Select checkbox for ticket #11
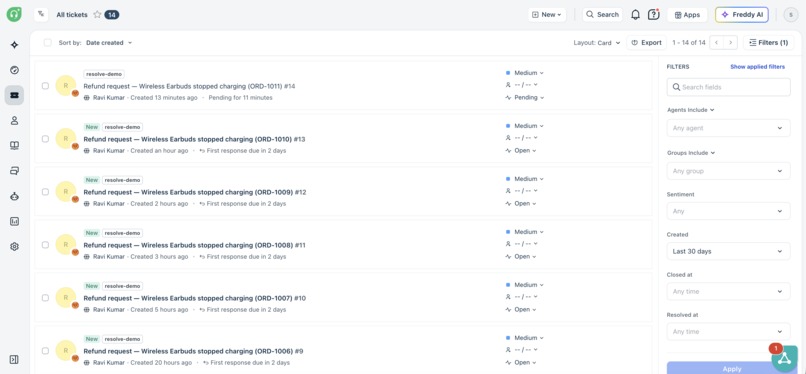This screenshot has height=374, width=806. [45, 245]
